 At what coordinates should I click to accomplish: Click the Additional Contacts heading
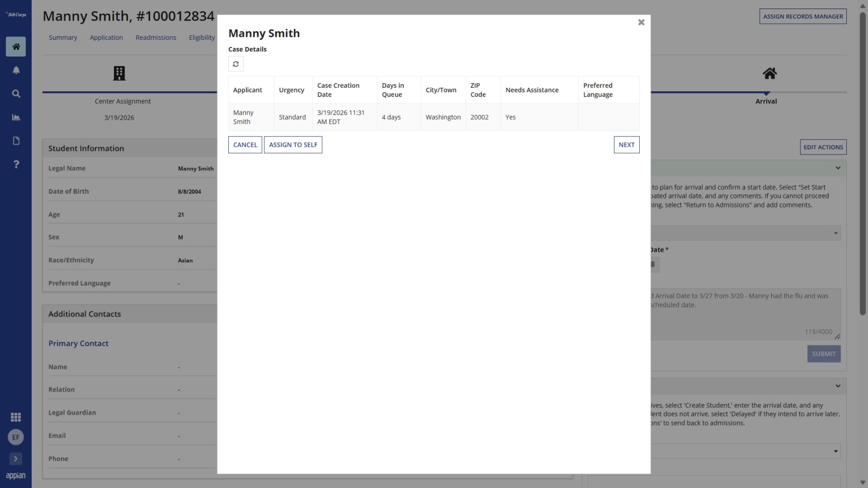[85, 314]
